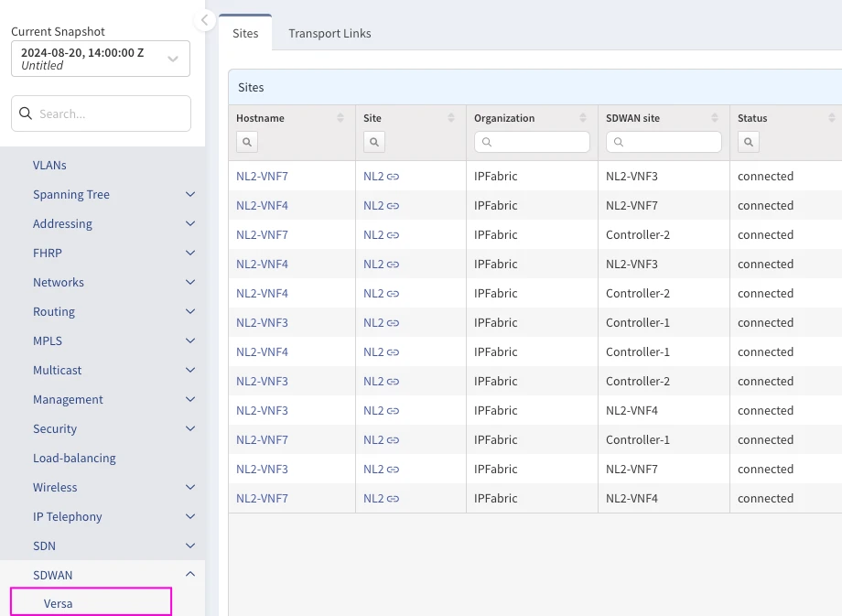
Task: Sort by SDWAN site column arrows
Action: click(715, 118)
